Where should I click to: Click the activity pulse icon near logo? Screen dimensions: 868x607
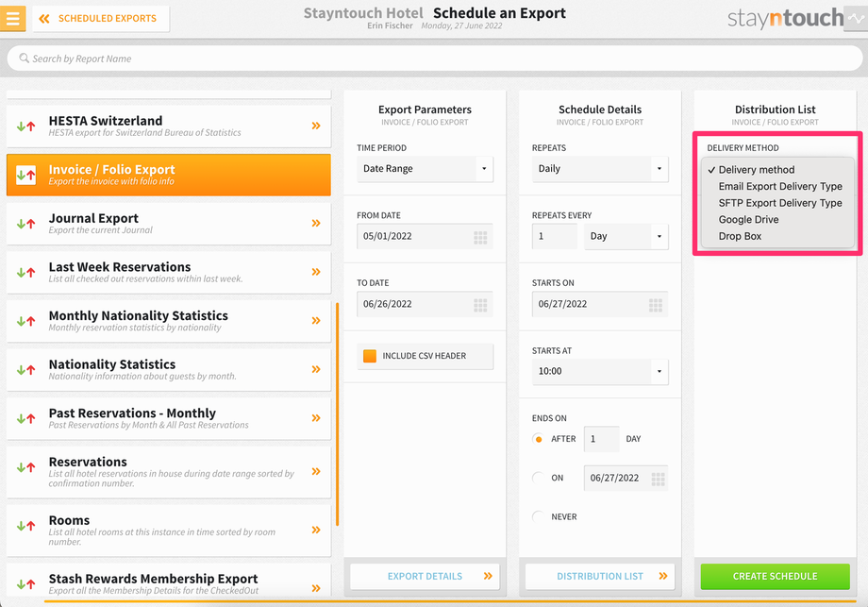[x=856, y=18]
